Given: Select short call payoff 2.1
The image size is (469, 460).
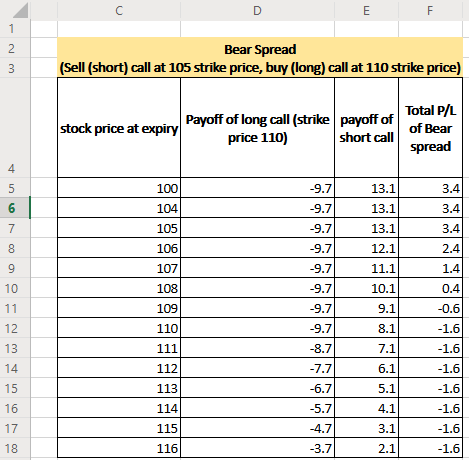Looking at the screenshot, I should point(366,448).
